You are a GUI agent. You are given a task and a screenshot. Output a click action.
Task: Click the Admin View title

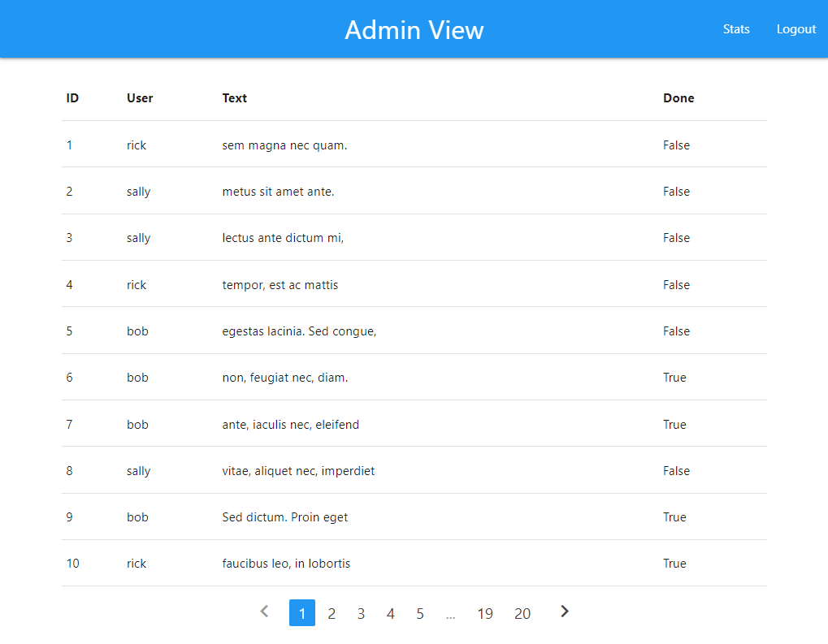coord(414,30)
